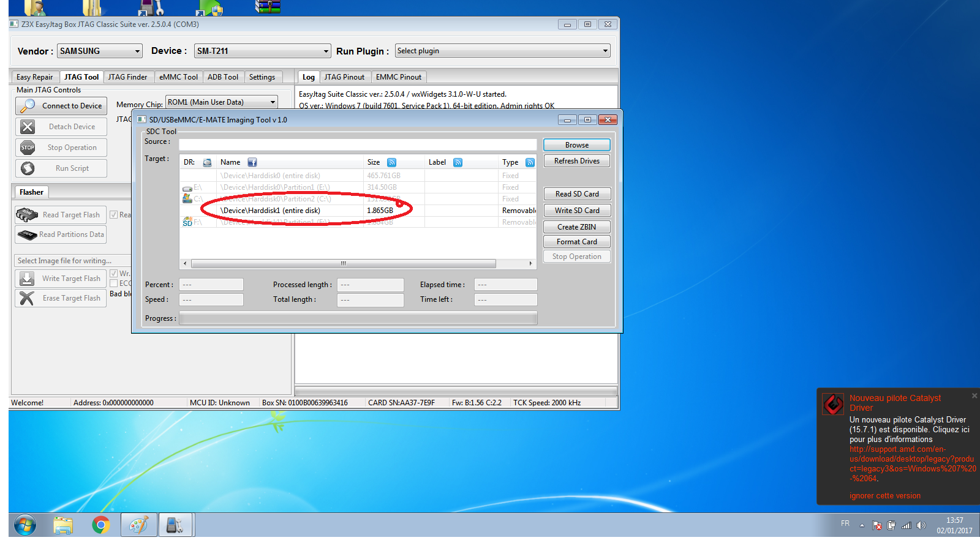The height and width of the screenshot is (551, 980).
Task: Click the drive list scrollbar right arrow
Action: click(530, 263)
